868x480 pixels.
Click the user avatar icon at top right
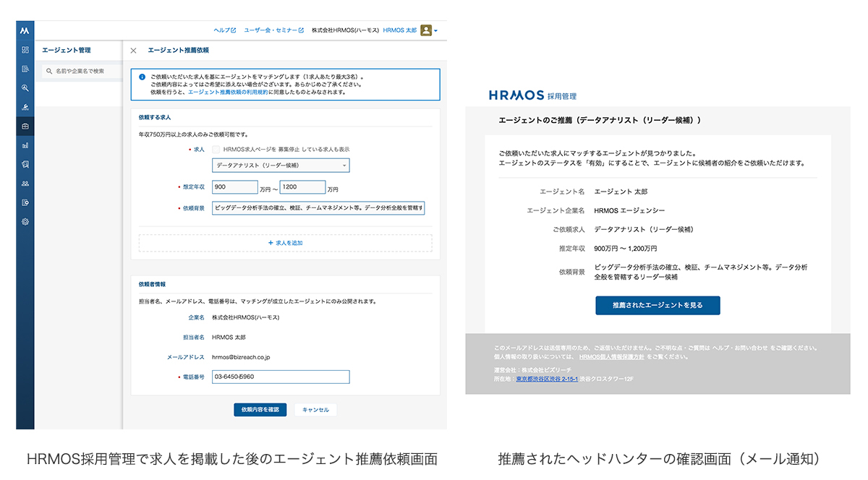[x=426, y=30]
